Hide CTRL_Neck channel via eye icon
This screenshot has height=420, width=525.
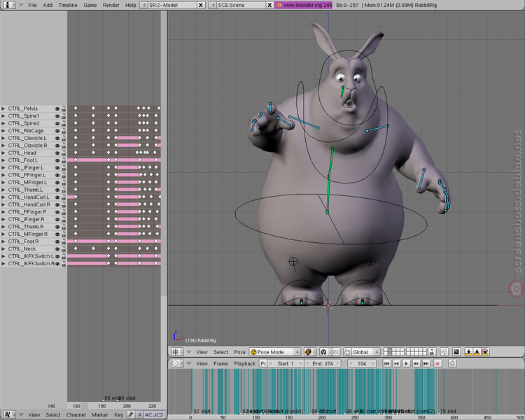[x=57, y=249]
